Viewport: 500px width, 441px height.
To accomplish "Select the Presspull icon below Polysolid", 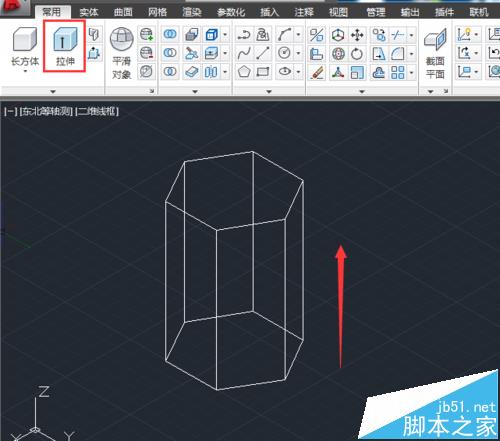I will pyautogui.click(x=95, y=53).
